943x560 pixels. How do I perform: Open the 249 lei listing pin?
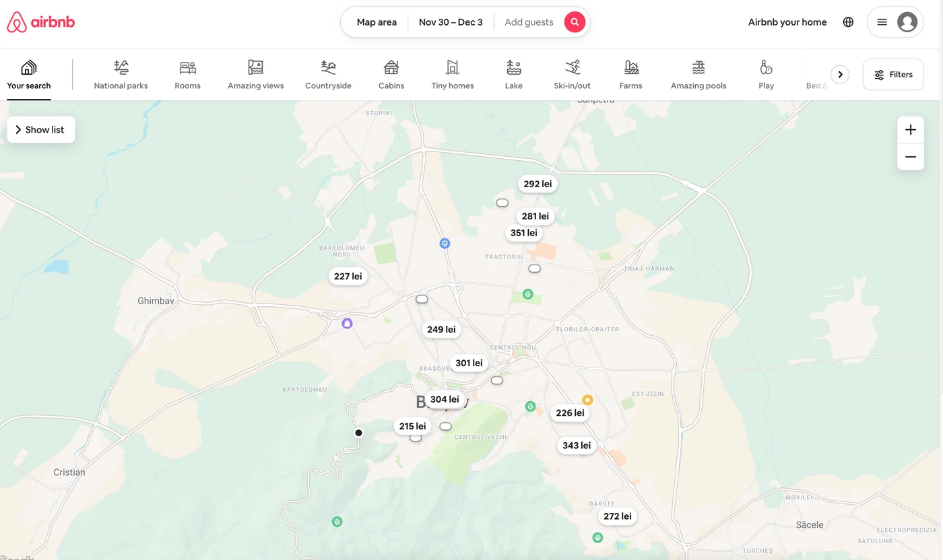[x=441, y=329]
